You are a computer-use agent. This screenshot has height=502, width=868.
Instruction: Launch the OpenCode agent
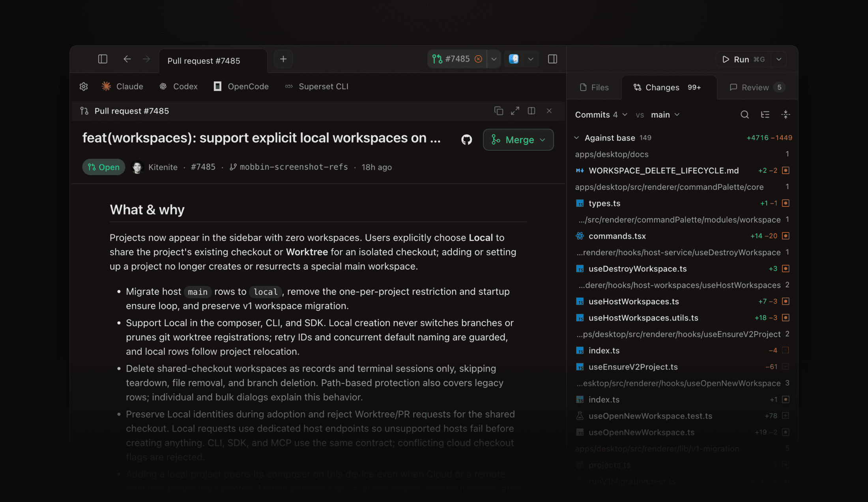click(241, 86)
